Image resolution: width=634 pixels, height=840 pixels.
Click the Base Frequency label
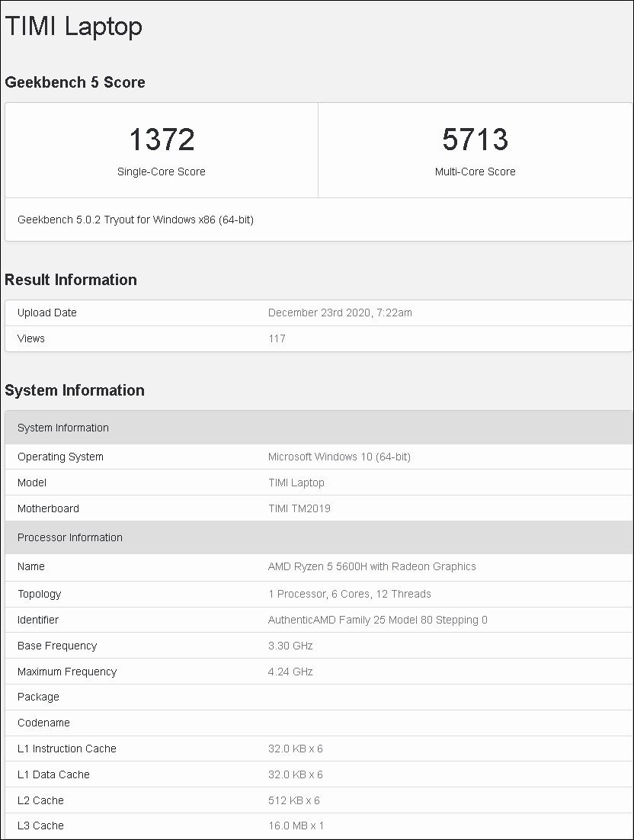pos(57,646)
